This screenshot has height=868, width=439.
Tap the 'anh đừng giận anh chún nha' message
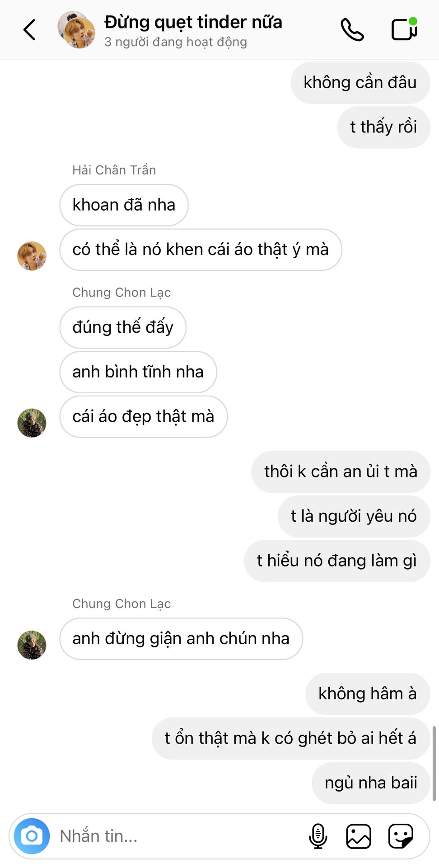pyautogui.click(x=181, y=639)
